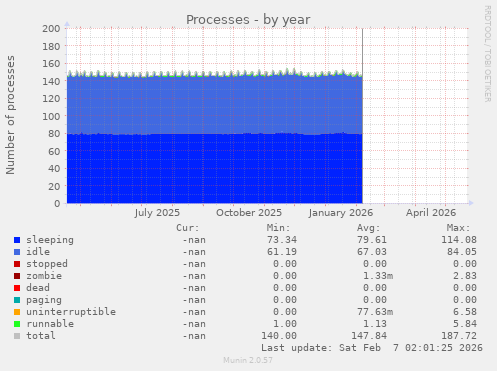Click the 'Max:' column header
Screen dimensions: 497x371
click(x=458, y=228)
